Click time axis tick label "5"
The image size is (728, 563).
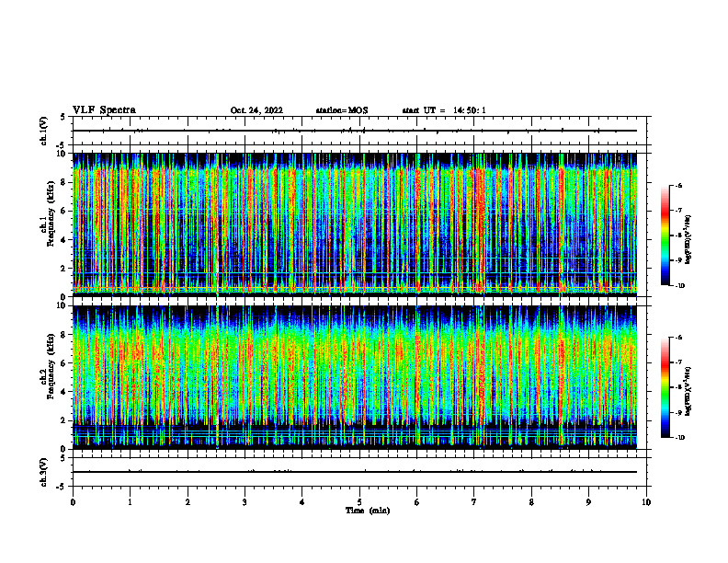point(359,502)
